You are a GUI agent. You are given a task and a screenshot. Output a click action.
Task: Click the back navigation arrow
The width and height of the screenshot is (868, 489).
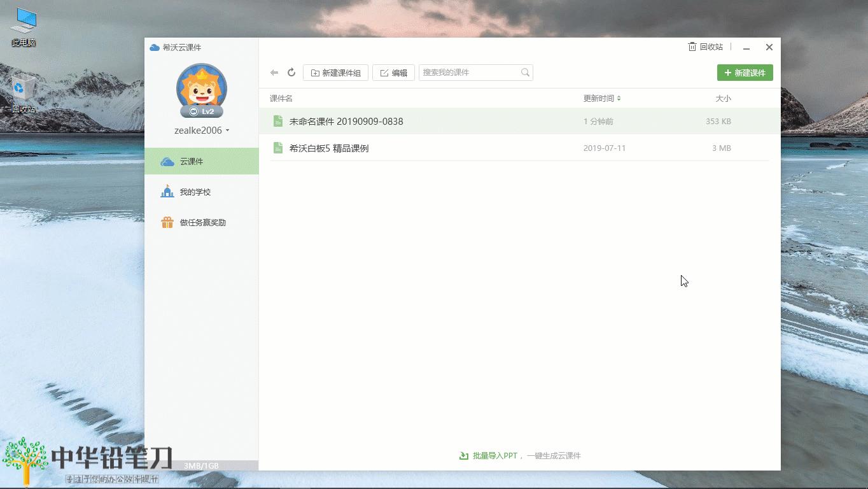(274, 72)
